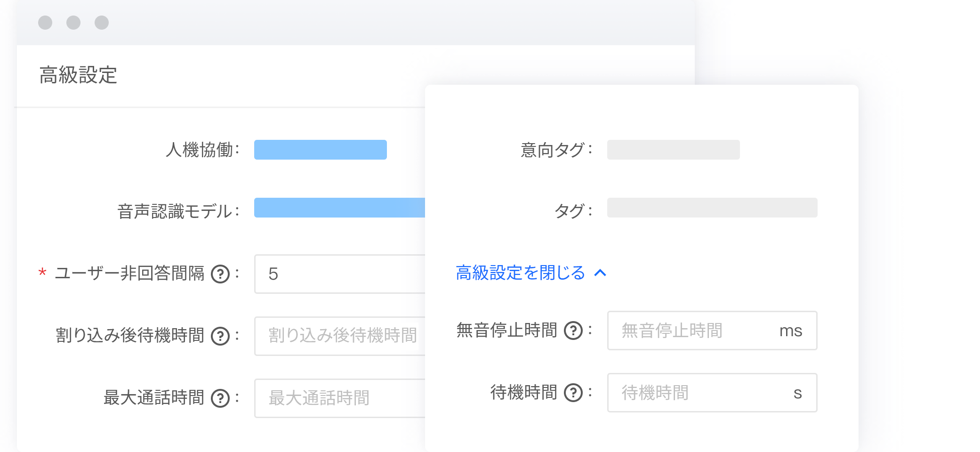Click into the 最大通話時間 input field

340,398
